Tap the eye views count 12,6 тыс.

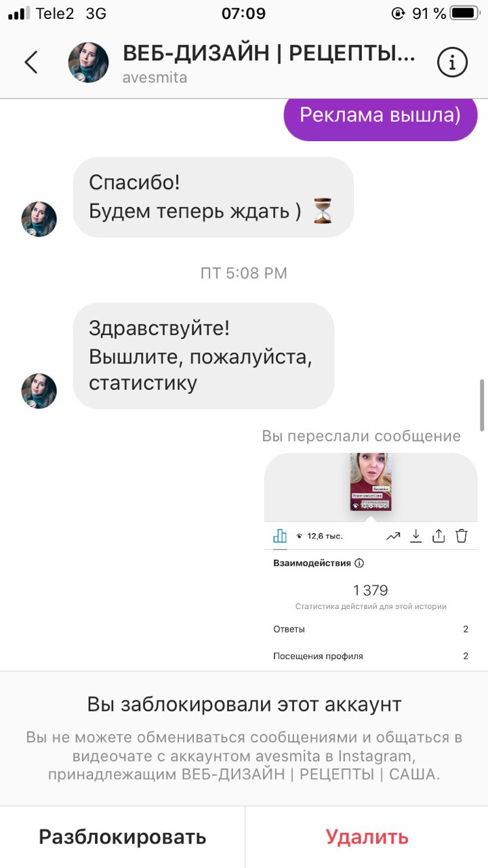click(x=319, y=536)
